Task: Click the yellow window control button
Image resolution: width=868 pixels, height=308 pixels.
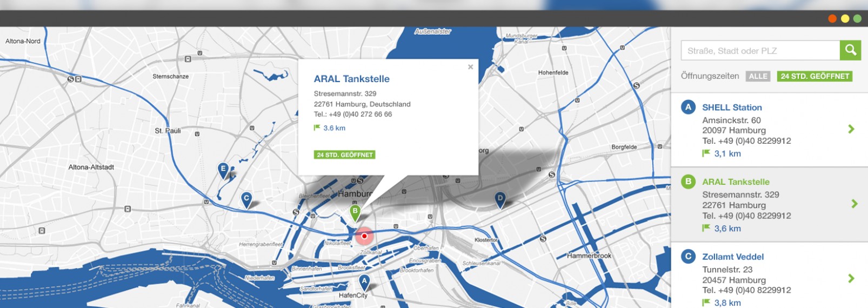Action: pos(845,18)
